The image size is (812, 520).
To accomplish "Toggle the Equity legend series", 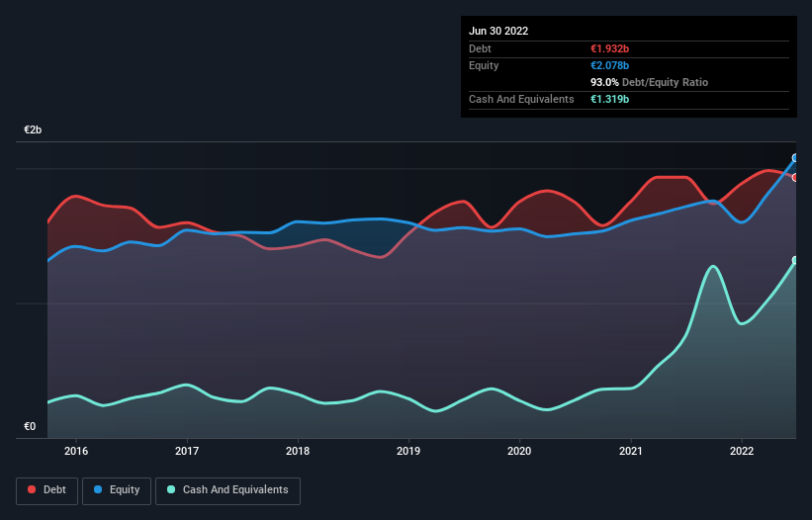I will coord(117,489).
